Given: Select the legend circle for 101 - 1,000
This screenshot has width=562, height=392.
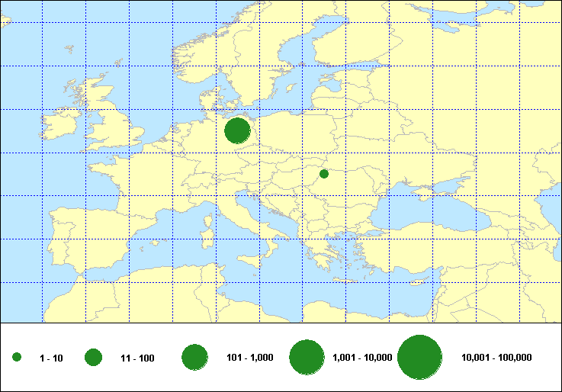Looking at the screenshot, I should [x=195, y=357].
